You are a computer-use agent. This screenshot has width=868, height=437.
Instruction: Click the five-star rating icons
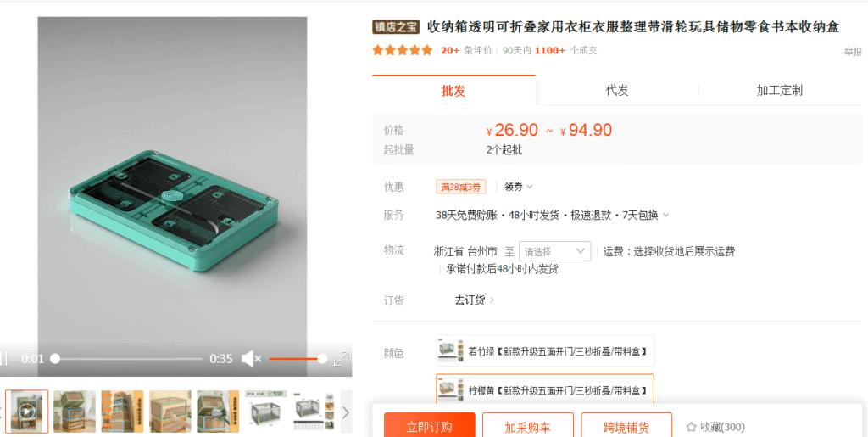point(403,50)
